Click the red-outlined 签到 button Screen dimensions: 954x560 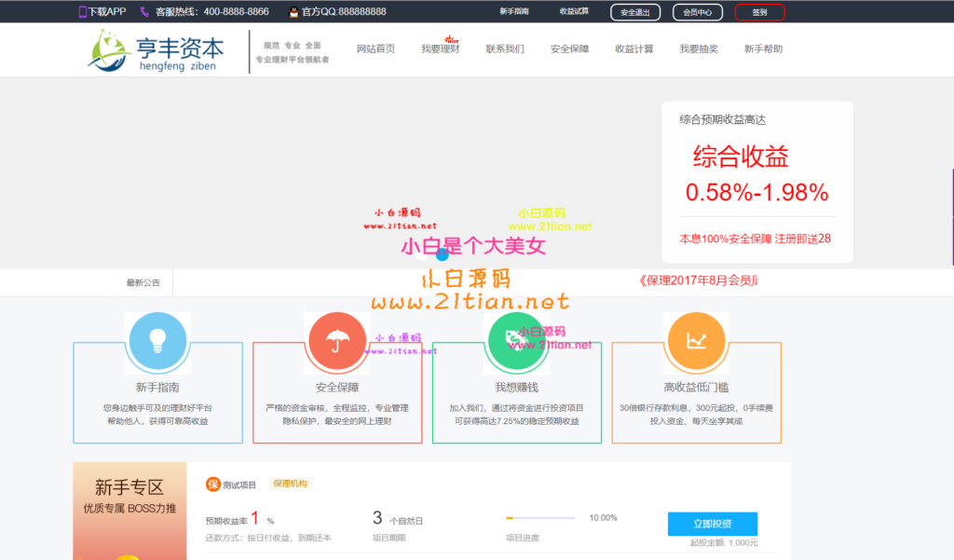759,12
